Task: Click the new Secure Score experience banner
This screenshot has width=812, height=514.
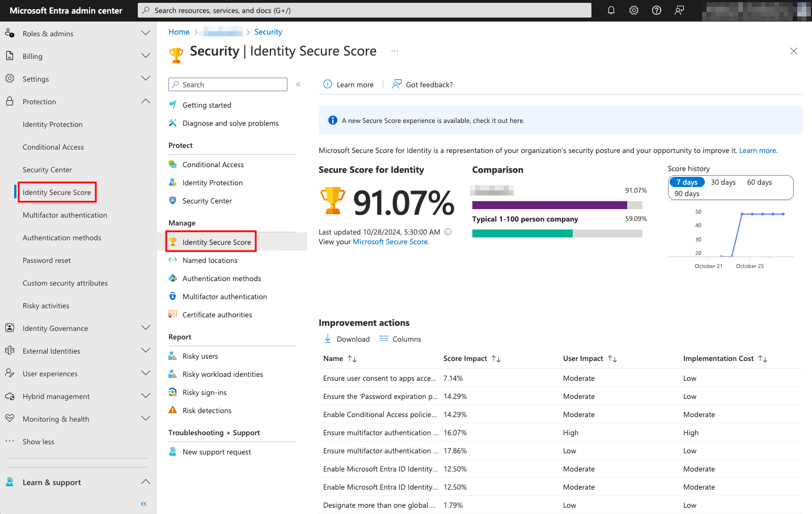Action: (561, 120)
